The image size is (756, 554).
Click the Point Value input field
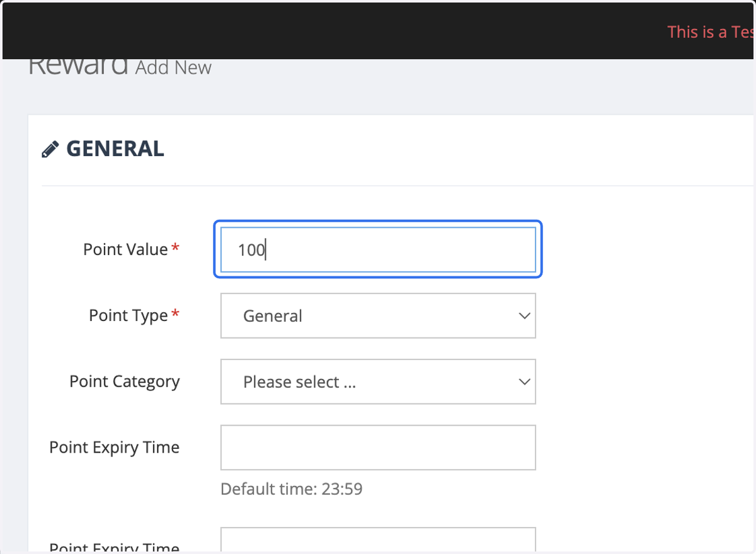(378, 249)
